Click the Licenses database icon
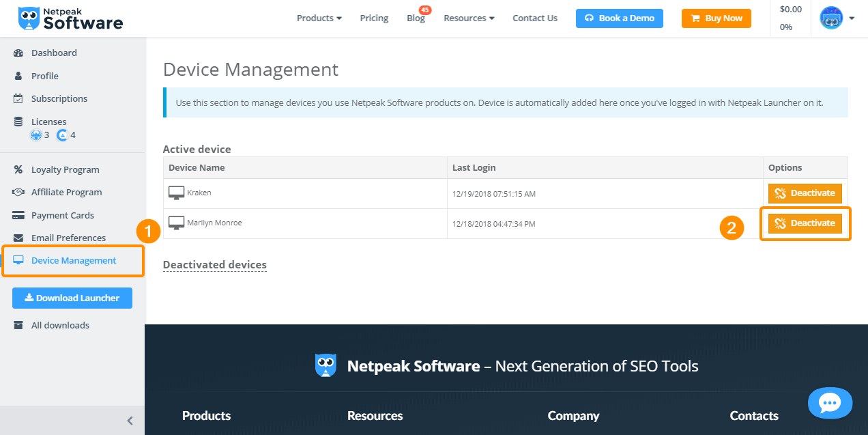Viewport: 868px width, 435px height. coord(18,122)
